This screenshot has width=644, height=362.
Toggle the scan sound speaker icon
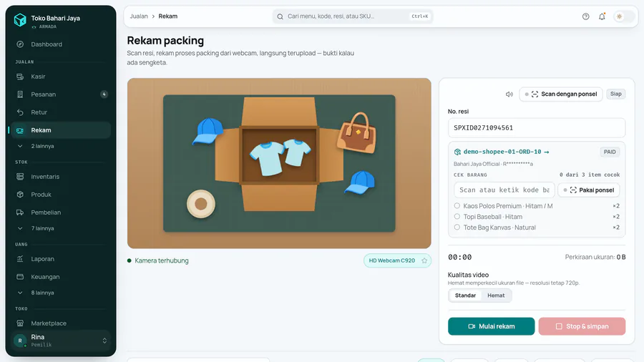click(x=509, y=94)
